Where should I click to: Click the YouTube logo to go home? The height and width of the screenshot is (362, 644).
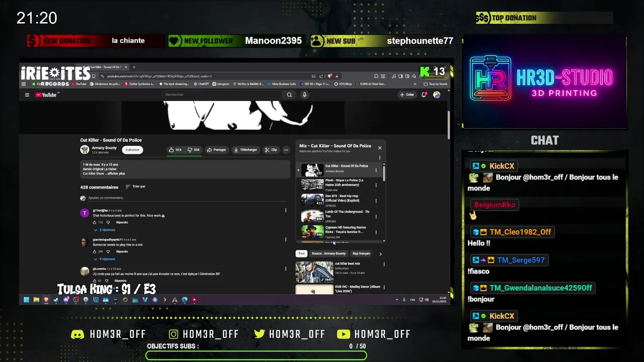[x=46, y=95]
